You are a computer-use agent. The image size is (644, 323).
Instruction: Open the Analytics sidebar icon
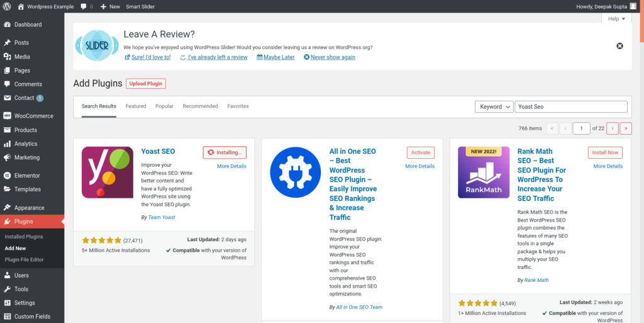click(x=7, y=144)
